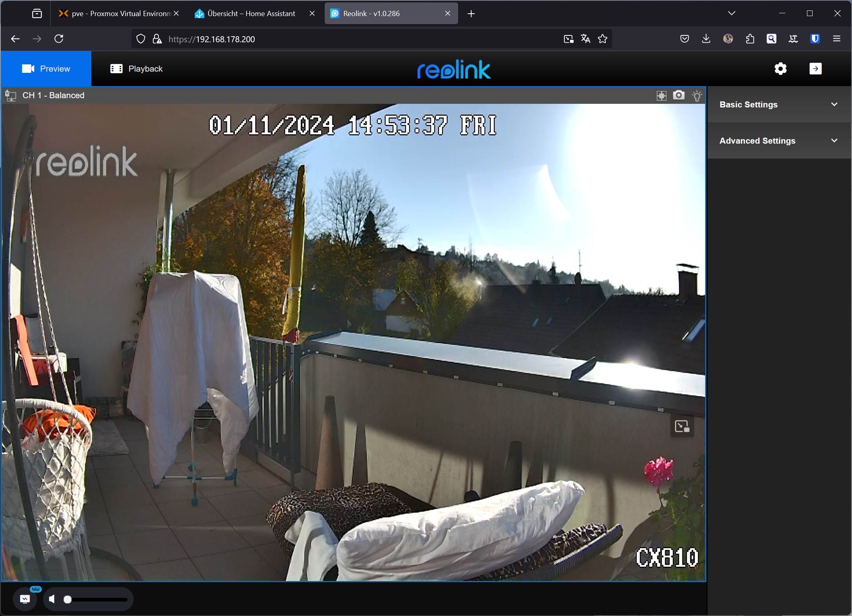Mute audio with the speaker icon
Image resolution: width=852 pixels, height=616 pixels.
[52, 600]
